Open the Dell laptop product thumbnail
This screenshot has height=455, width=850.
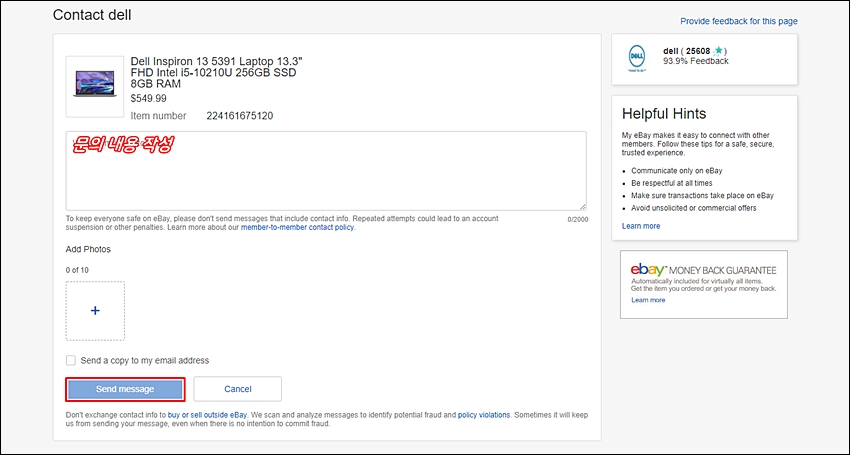coord(95,86)
